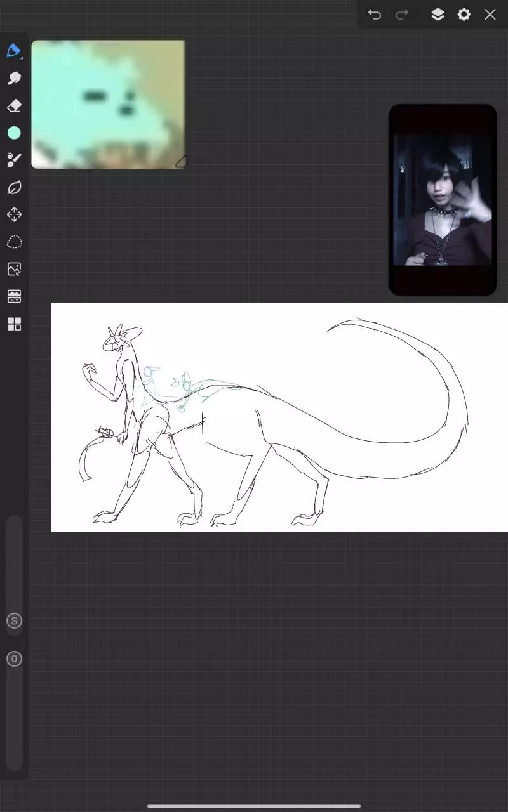Open the brush with swirl effects tool

[14, 160]
